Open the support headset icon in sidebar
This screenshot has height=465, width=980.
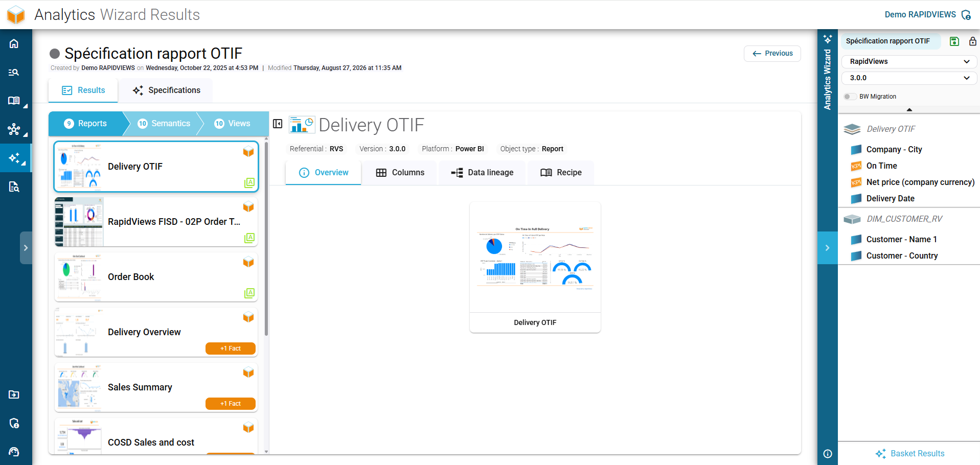coord(14,452)
